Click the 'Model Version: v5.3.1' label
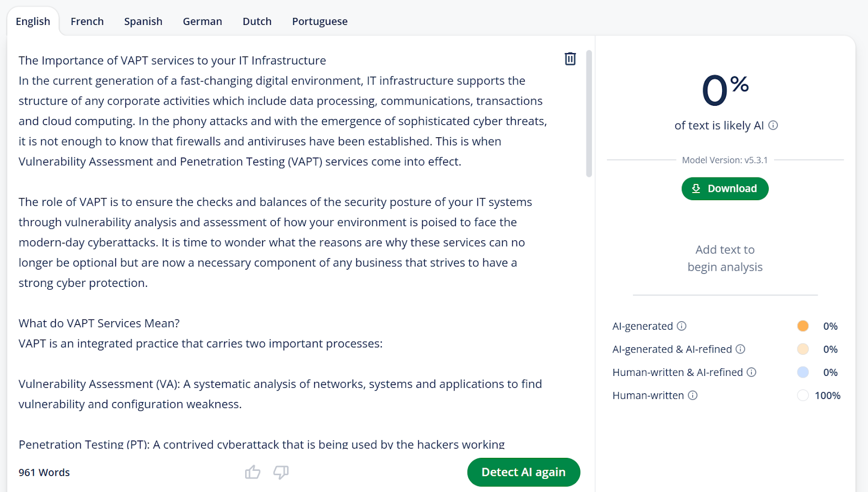 click(x=725, y=160)
